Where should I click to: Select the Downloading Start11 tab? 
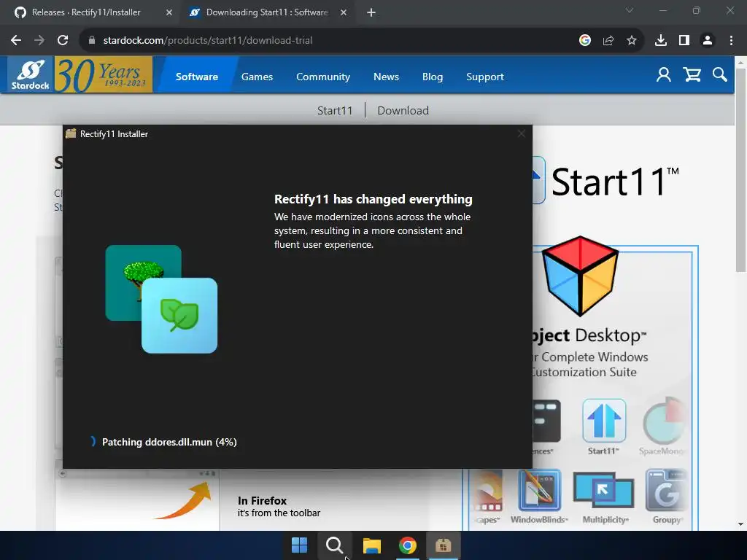point(266,12)
